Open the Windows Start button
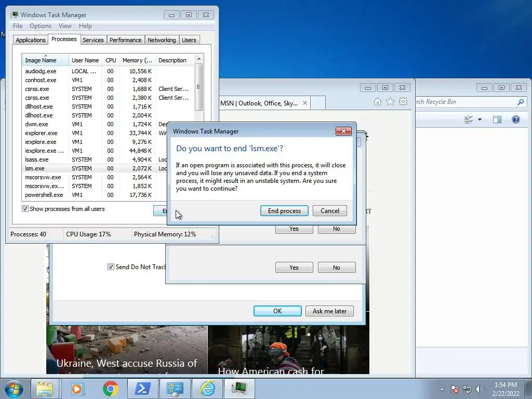Screen dimensions: 532x399 coord(14,389)
